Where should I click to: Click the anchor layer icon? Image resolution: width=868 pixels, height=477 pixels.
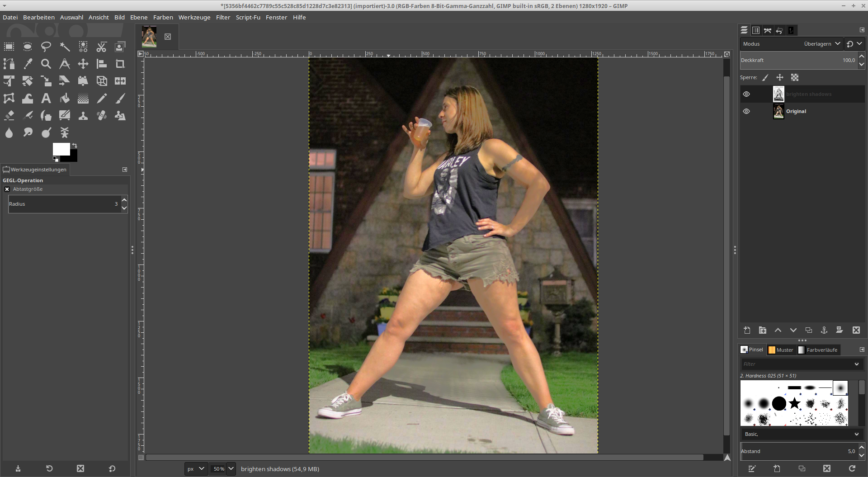(x=824, y=330)
